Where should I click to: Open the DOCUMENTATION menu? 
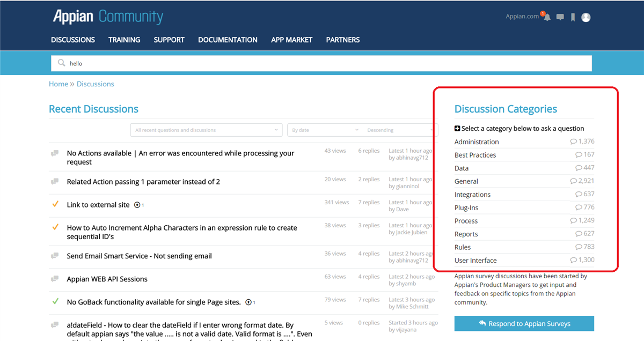click(x=228, y=40)
